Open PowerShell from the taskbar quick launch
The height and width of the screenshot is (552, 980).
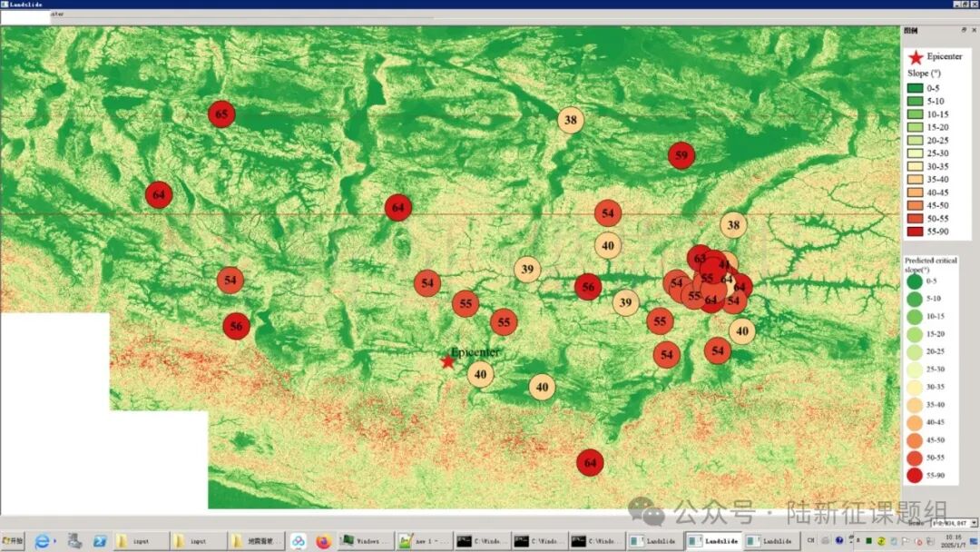point(100,541)
